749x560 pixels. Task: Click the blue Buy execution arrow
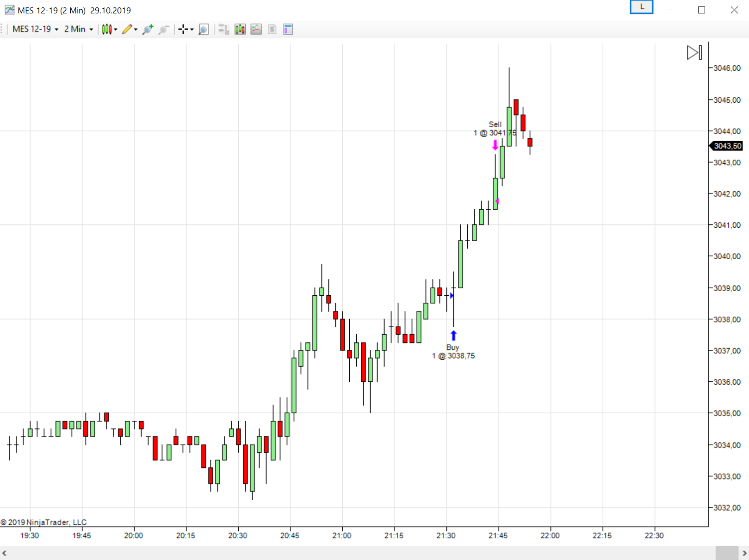point(453,336)
